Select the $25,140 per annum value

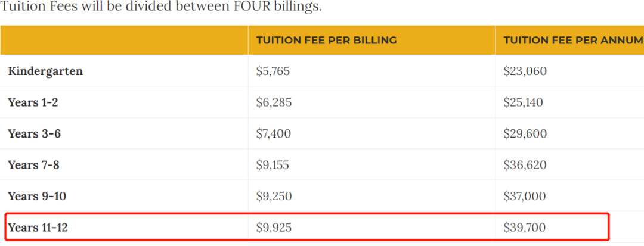pos(524,102)
